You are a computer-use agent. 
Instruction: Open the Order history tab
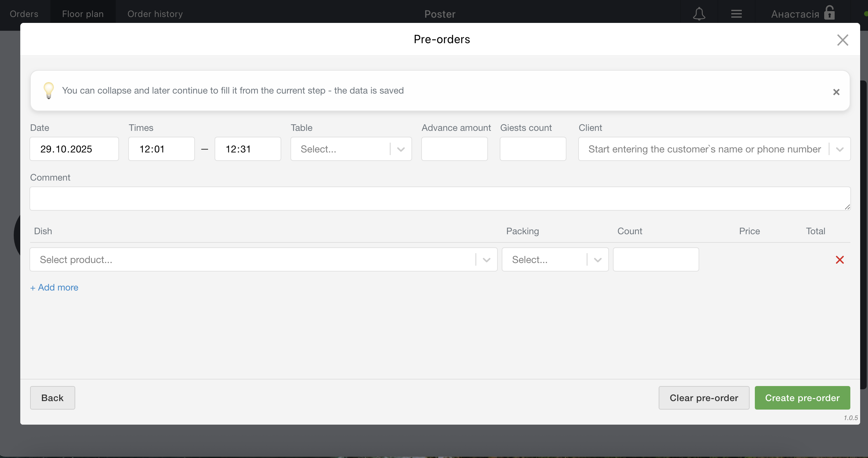click(x=155, y=14)
